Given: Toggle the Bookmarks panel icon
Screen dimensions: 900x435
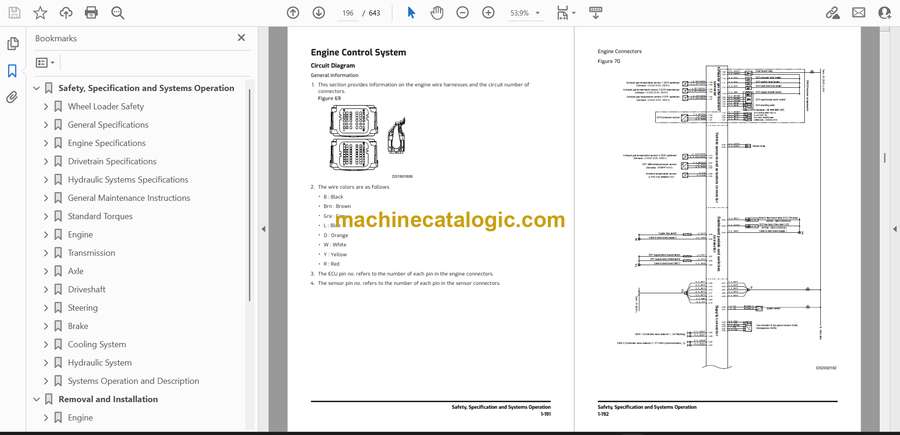Looking at the screenshot, I should click(x=13, y=71).
